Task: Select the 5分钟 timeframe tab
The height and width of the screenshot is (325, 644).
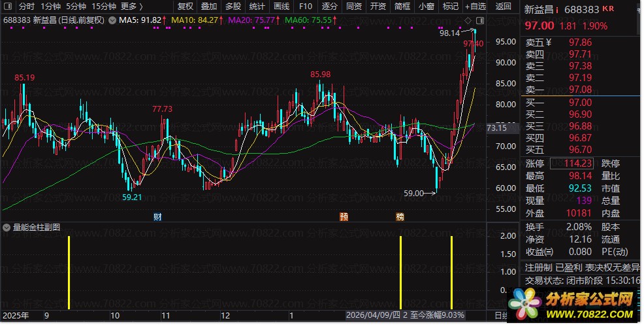Action: (76, 7)
